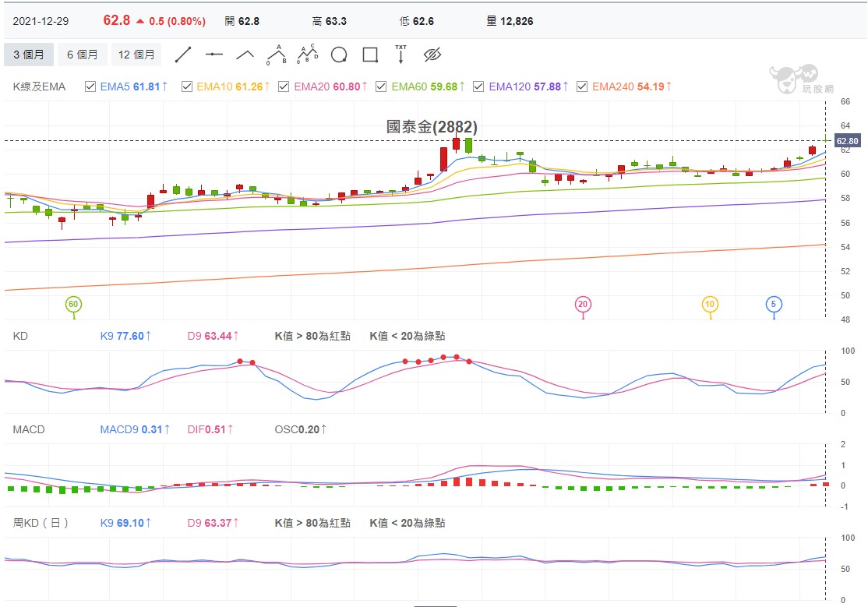Select the rectangle drawing tool

pyautogui.click(x=370, y=55)
